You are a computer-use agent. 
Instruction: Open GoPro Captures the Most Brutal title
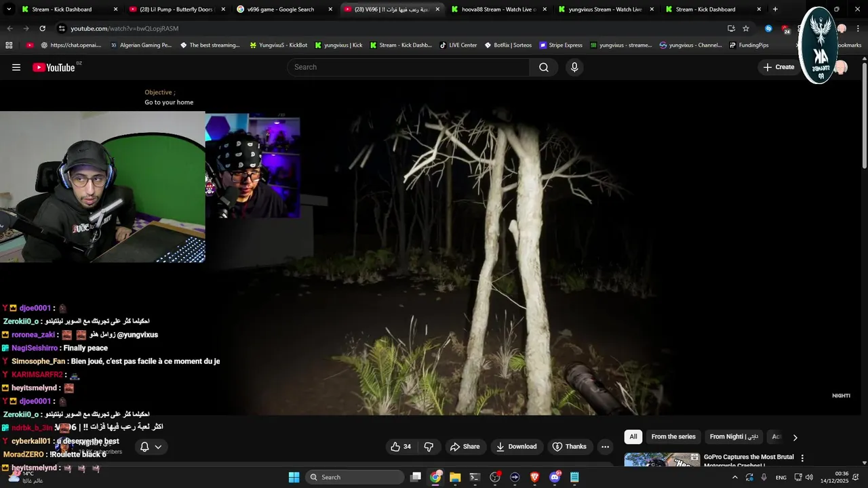[x=749, y=460]
